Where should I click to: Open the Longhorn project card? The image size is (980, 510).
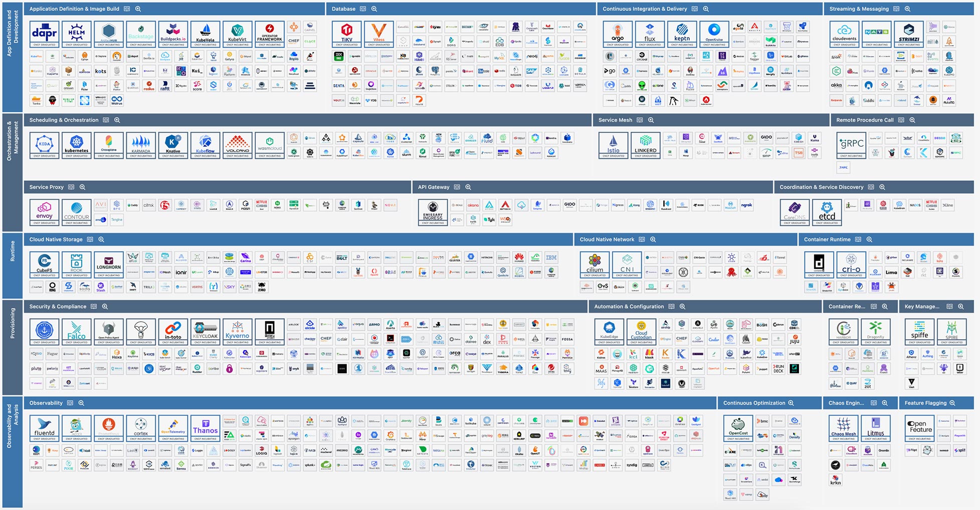[109, 265]
